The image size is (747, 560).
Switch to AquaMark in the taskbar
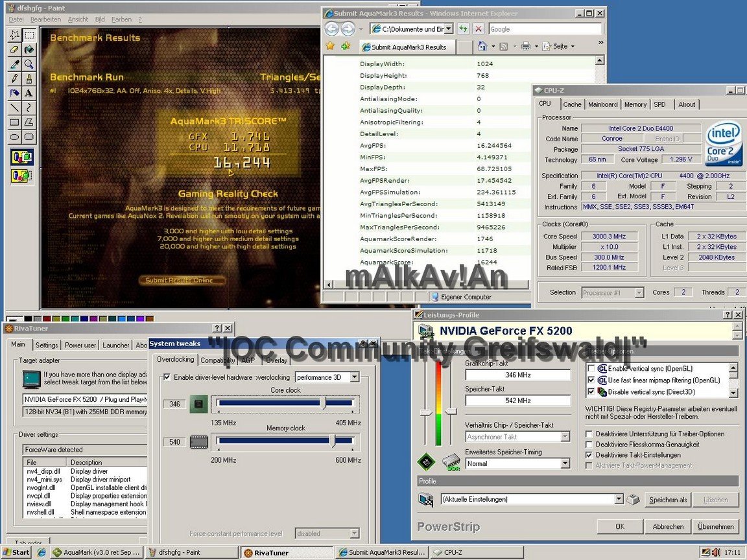tap(97, 552)
